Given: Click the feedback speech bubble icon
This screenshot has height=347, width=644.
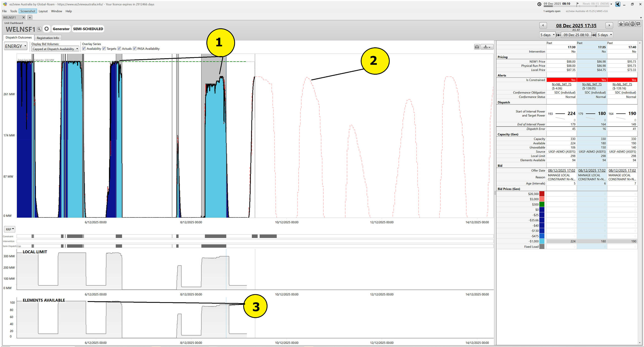Looking at the screenshot, I should click(x=638, y=24).
